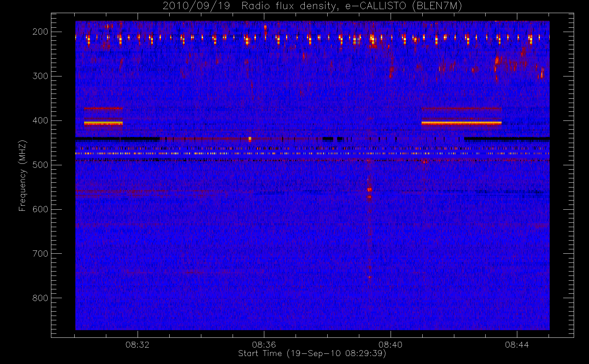Click the 08:32 time tick label
The height and width of the screenshot is (364, 589).
pos(138,345)
